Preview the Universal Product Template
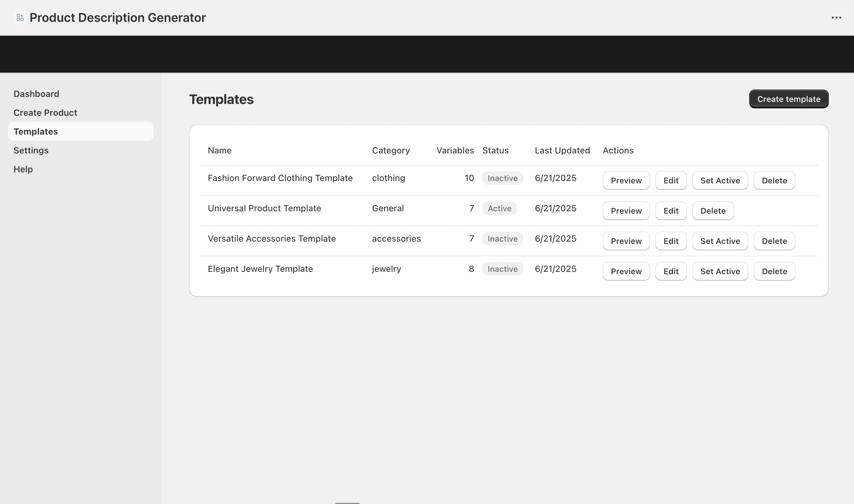The width and height of the screenshot is (854, 504). pyautogui.click(x=626, y=211)
